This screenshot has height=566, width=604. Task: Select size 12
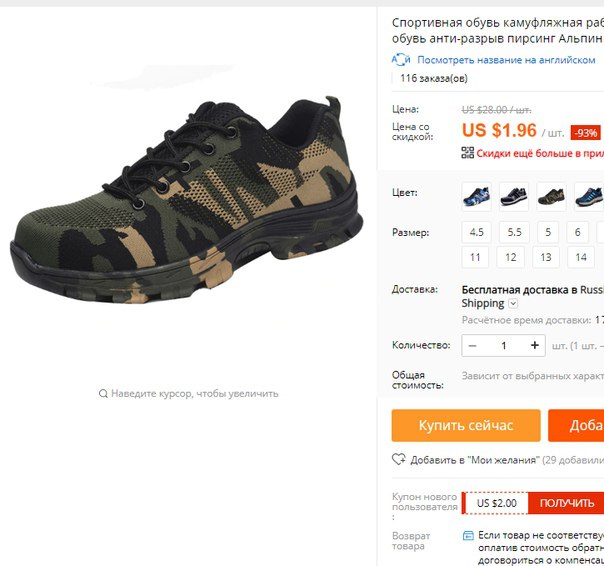tap(510, 257)
